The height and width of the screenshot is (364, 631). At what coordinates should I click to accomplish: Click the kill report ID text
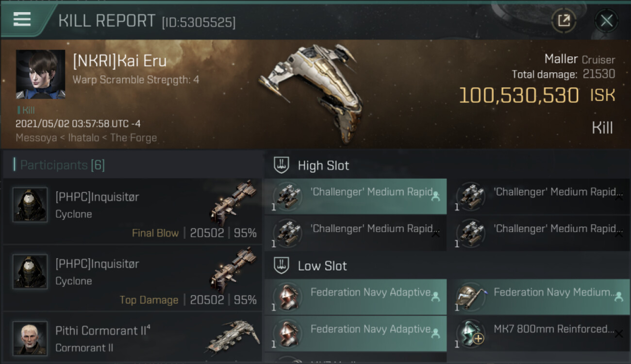pos(199,22)
